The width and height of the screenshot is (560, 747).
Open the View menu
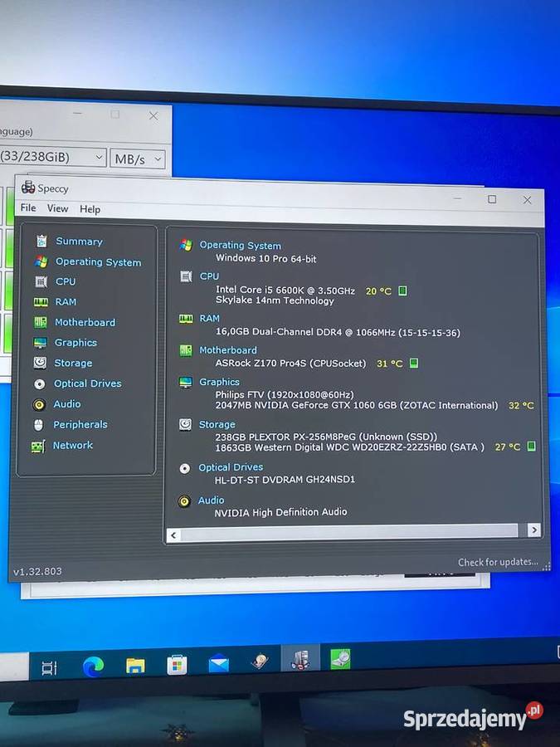click(57, 208)
